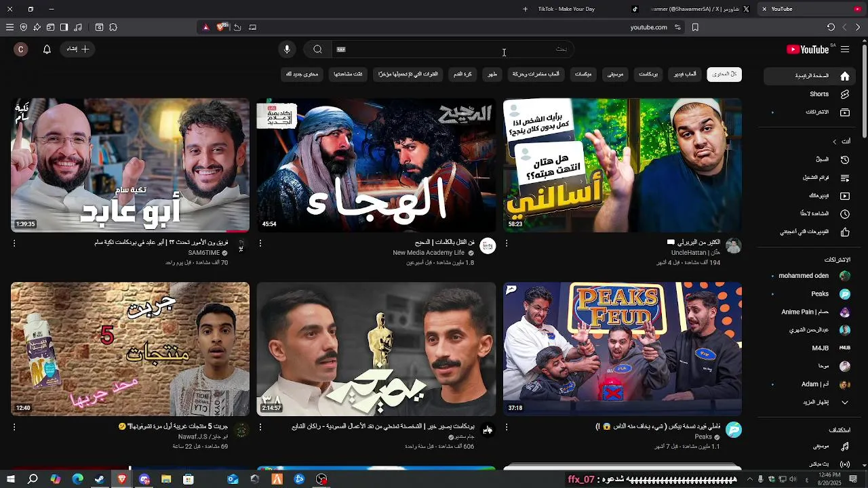868x488 pixels.
Task: Click the Create (إنشاء) button
Action: tap(79, 49)
